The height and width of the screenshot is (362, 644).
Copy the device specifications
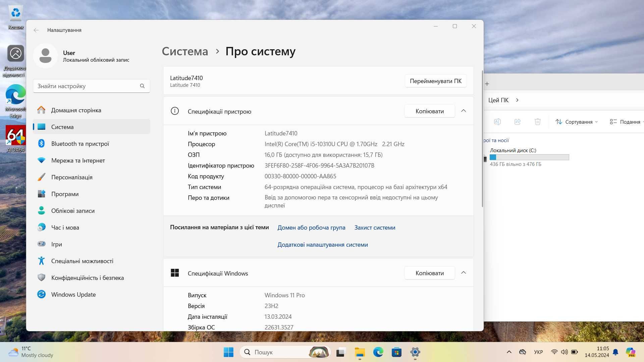(429, 111)
